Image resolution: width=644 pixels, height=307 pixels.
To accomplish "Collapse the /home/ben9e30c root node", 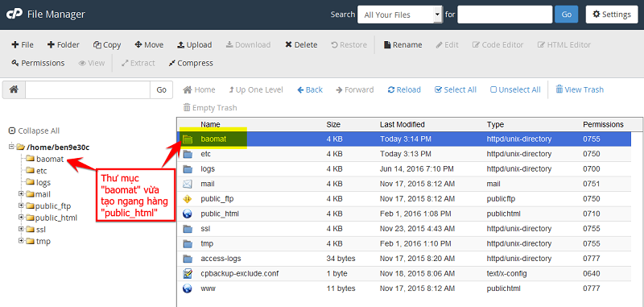I will pos(11,147).
